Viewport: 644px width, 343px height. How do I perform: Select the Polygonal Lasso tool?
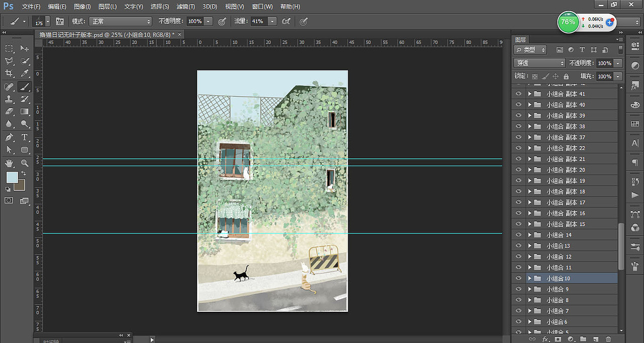[x=9, y=61]
